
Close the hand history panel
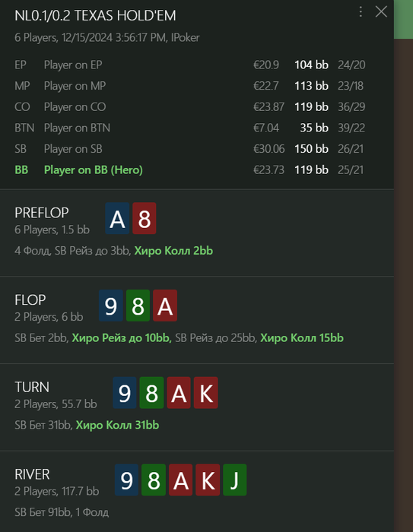(x=381, y=12)
